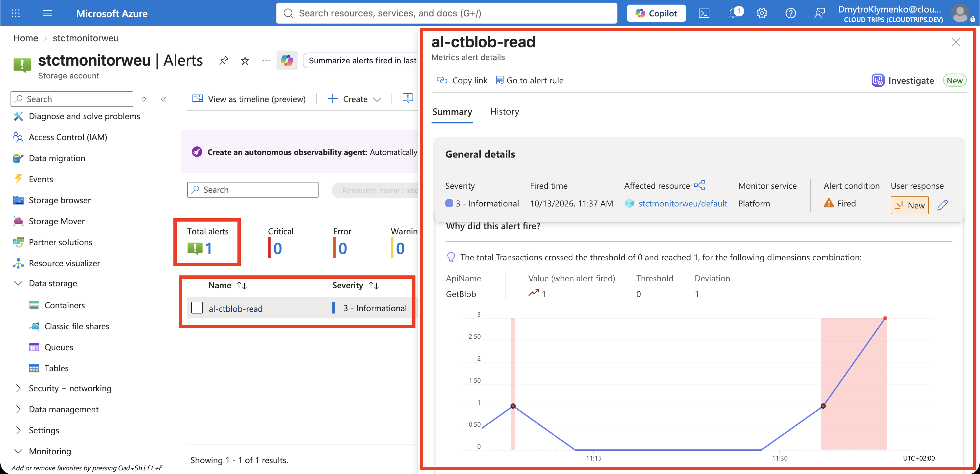Expand Data management section

(x=18, y=409)
